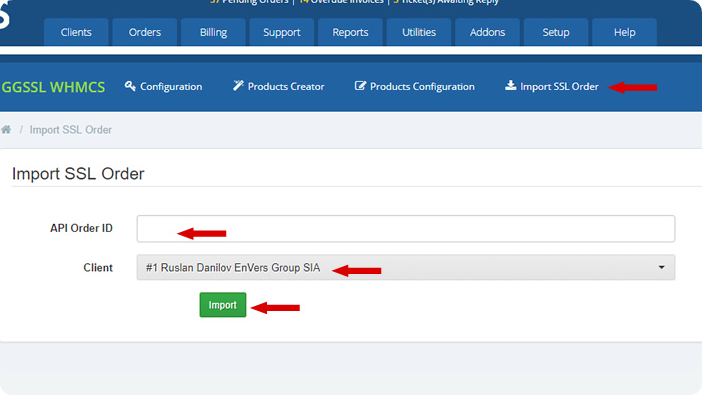Focus the API Order ID input field

click(406, 229)
